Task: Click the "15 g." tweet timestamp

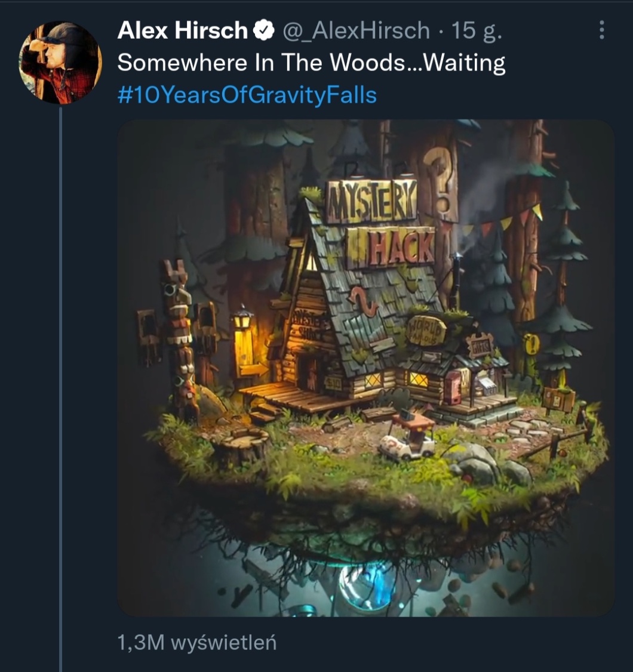Action: 477,30
